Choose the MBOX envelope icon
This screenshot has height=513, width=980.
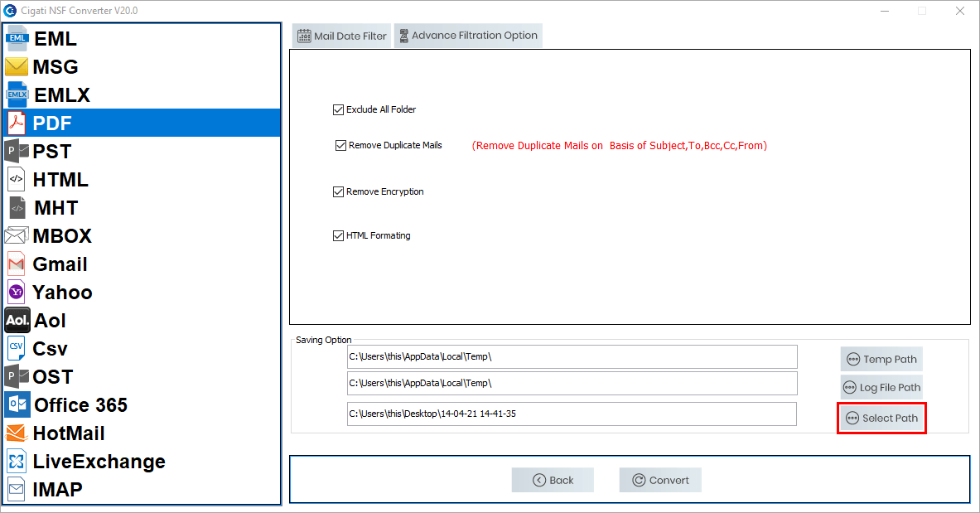pos(17,235)
